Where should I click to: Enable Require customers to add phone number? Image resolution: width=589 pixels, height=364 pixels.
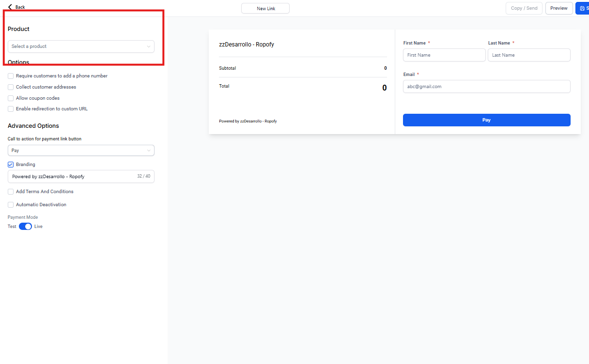point(11,76)
